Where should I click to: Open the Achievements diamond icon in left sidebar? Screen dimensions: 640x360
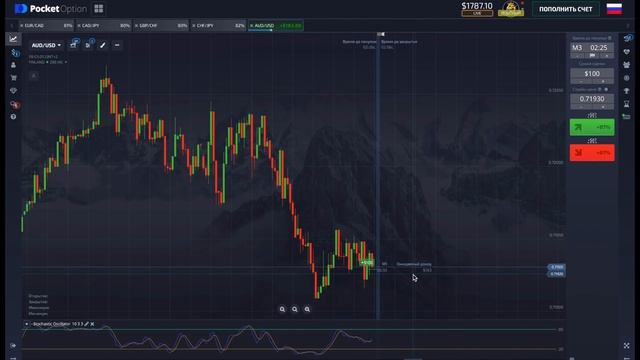point(13,91)
